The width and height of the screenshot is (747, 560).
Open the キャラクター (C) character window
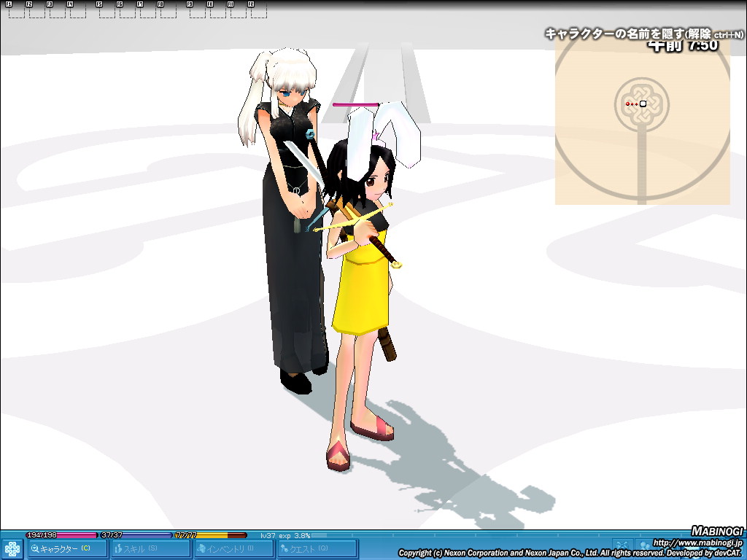(66, 548)
